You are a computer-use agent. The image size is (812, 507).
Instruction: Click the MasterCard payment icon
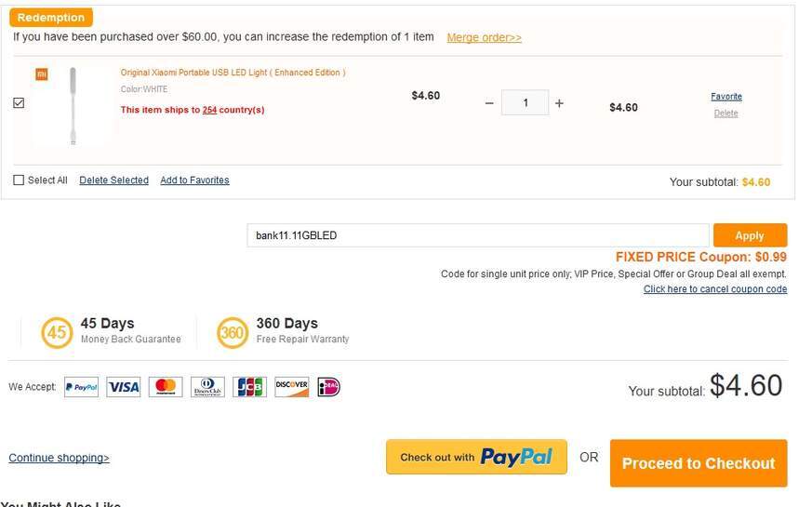click(x=166, y=387)
